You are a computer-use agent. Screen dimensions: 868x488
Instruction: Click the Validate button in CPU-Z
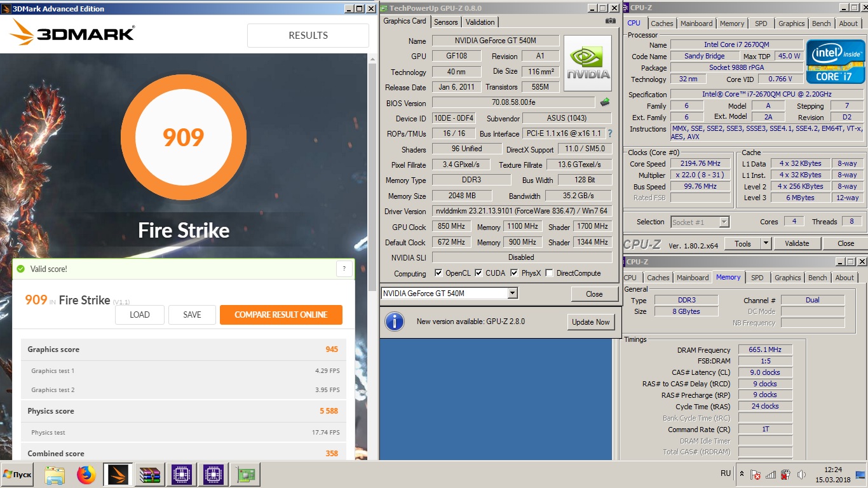[797, 243]
